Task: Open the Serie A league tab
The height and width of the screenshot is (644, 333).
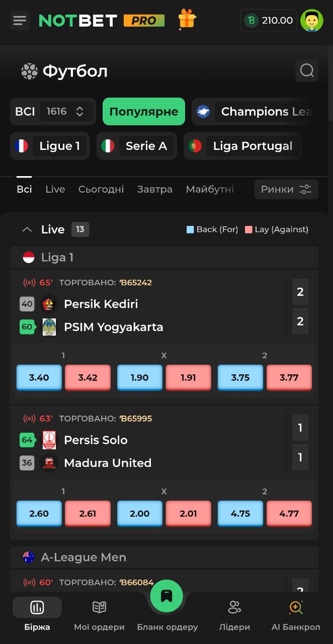Action: 136,146
